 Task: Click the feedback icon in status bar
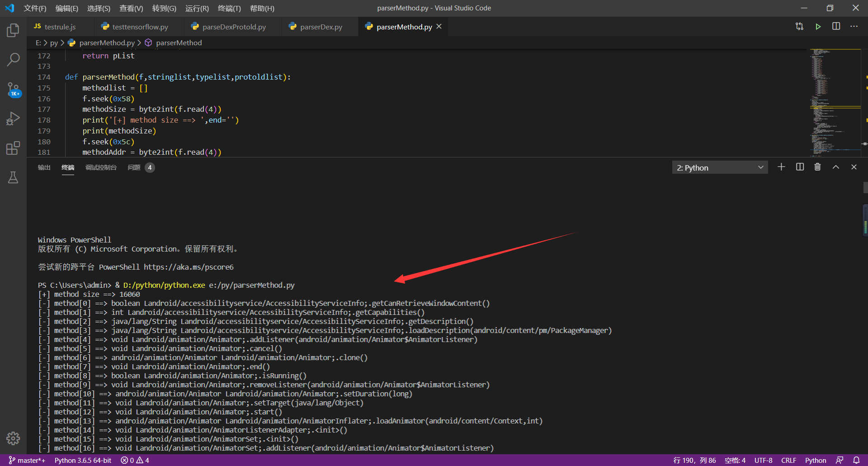[840, 460]
